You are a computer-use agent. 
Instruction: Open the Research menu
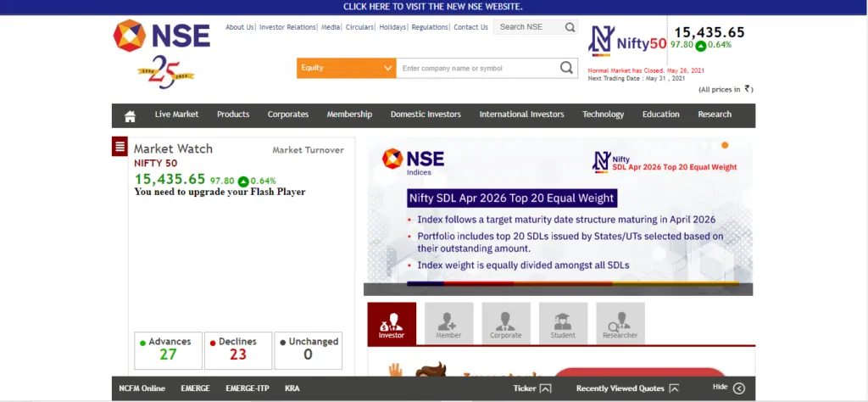pyautogui.click(x=715, y=114)
